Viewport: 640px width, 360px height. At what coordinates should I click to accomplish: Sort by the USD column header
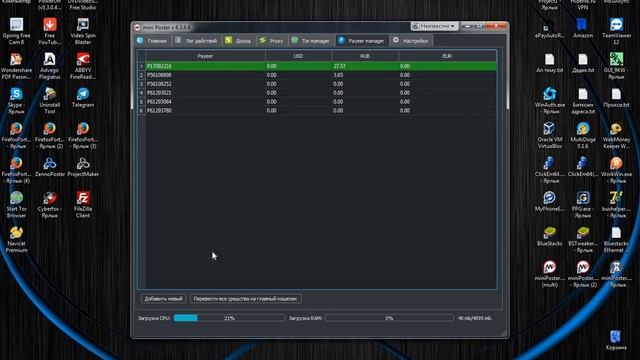298,56
